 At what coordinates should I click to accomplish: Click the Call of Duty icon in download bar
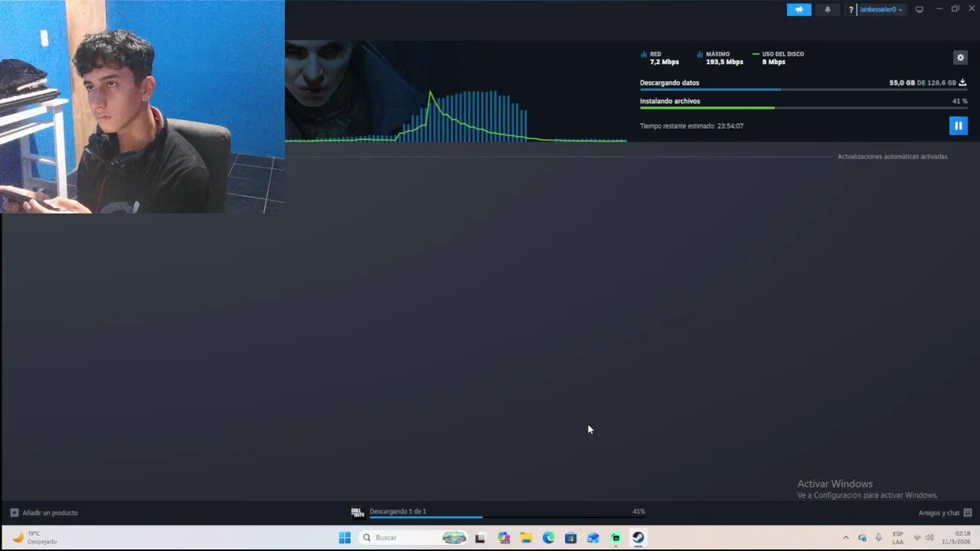coord(358,512)
